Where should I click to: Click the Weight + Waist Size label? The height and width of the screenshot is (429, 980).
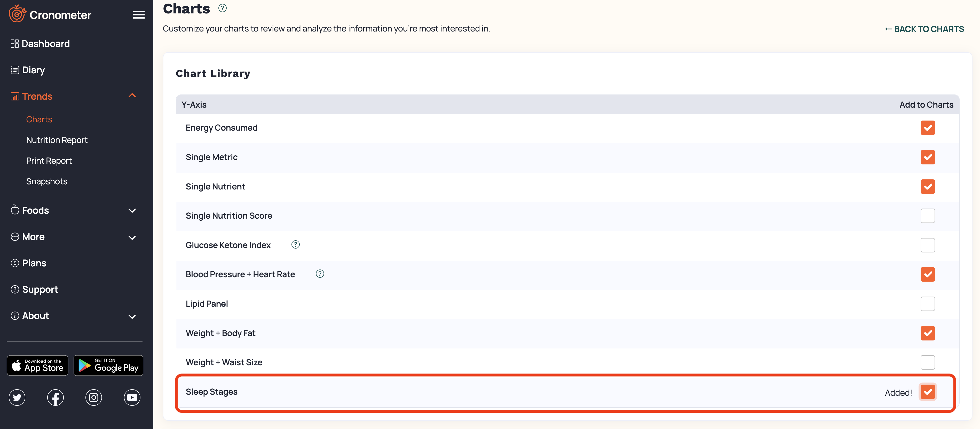[224, 362]
